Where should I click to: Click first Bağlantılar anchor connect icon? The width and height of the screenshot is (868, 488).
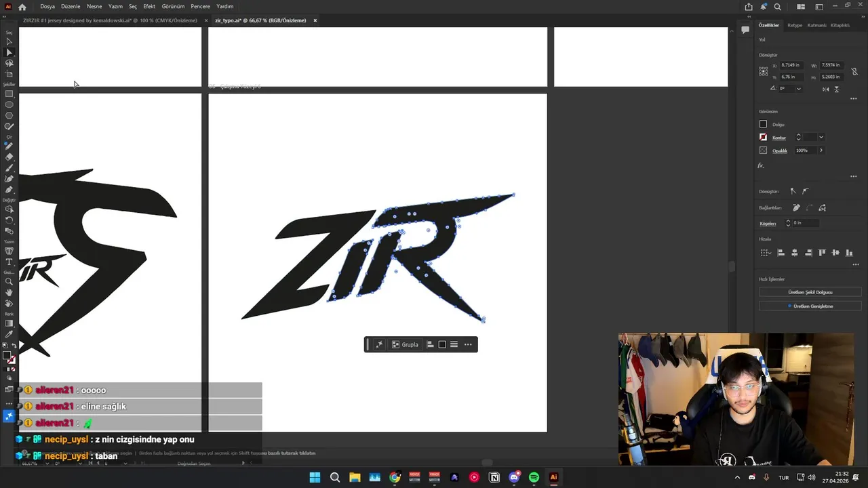796,207
